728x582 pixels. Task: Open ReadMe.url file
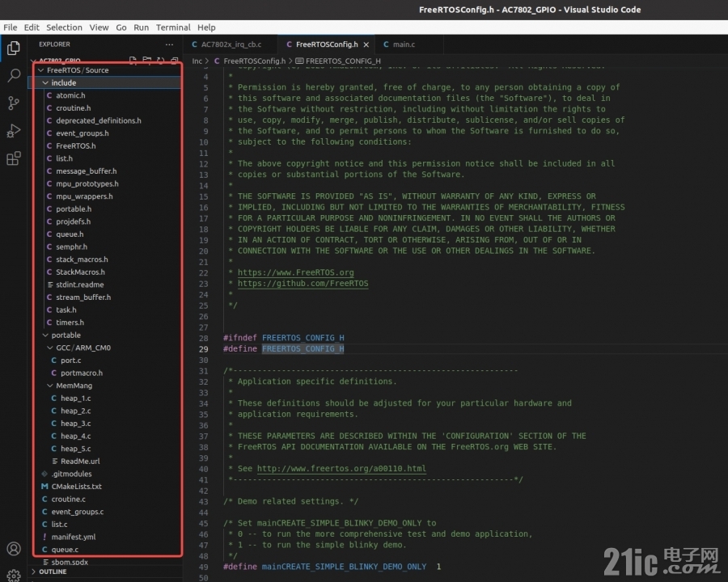[x=80, y=462]
